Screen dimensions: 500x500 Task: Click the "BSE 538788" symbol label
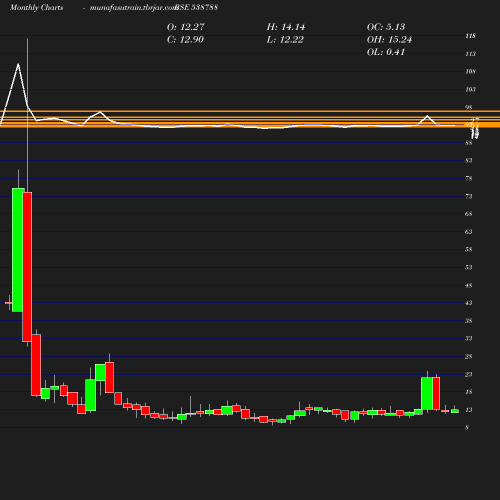pyautogui.click(x=196, y=7)
